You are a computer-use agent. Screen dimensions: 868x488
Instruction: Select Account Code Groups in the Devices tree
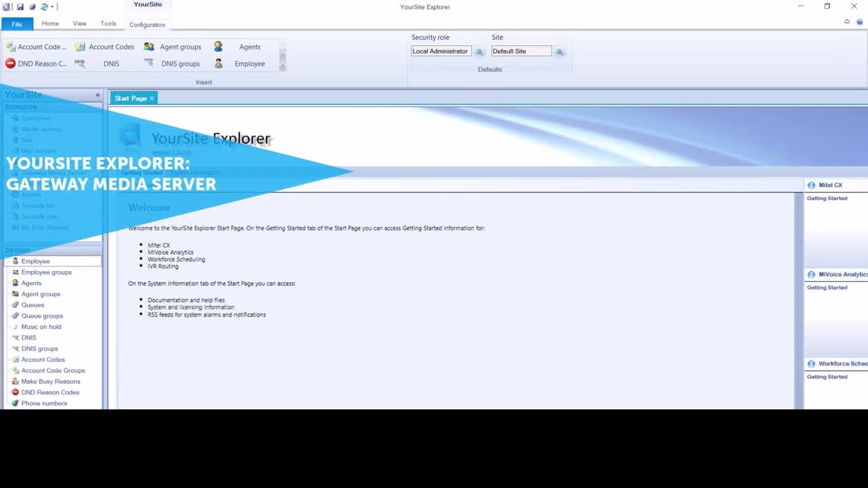coord(53,371)
